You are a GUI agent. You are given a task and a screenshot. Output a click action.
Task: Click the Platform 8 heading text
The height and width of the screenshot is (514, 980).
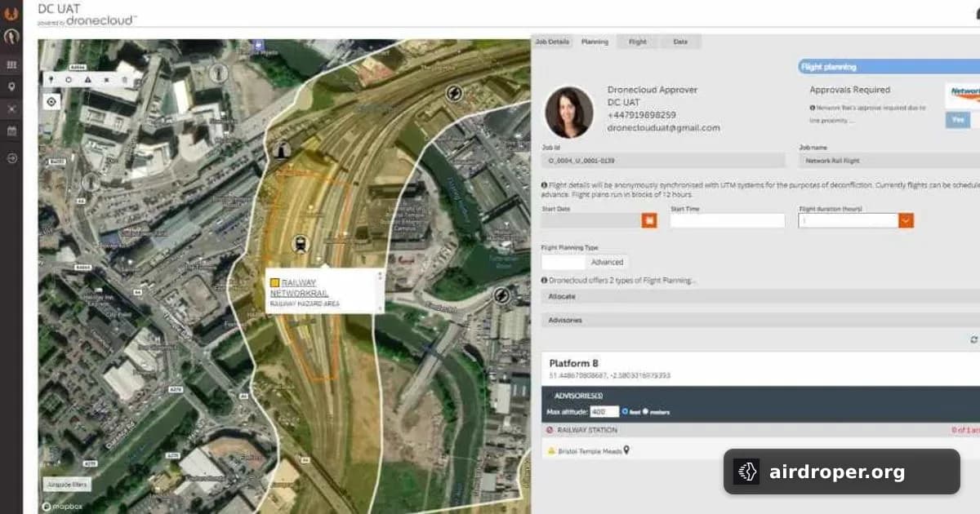pyautogui.click(x=574, y=364)
